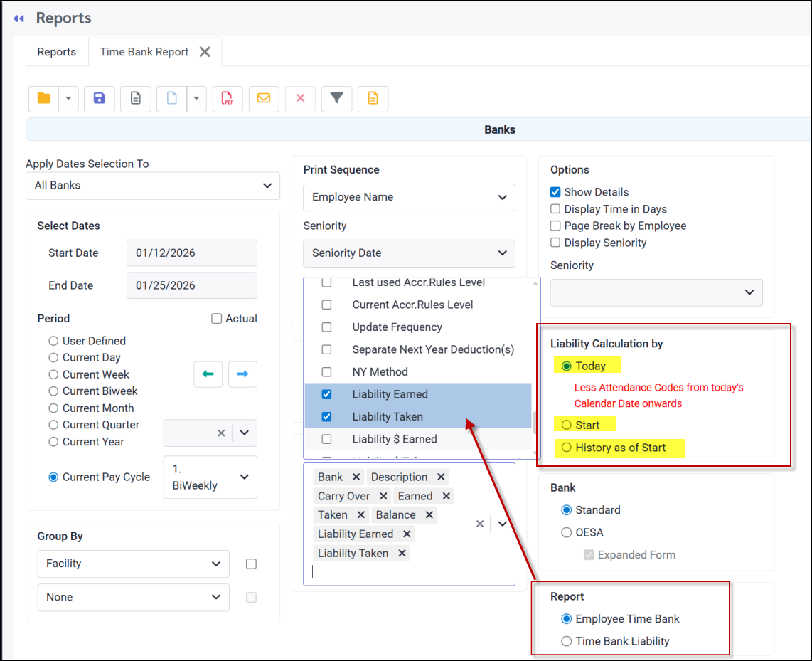Click the red X delete icon
The image size is (812, 661).
click(x=300, y=99)
